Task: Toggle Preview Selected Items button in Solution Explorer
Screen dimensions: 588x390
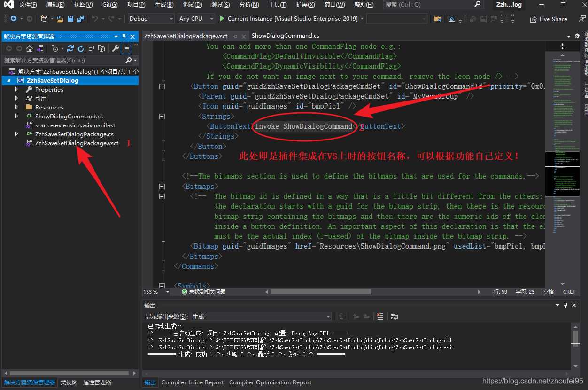Action: point(126,48)
